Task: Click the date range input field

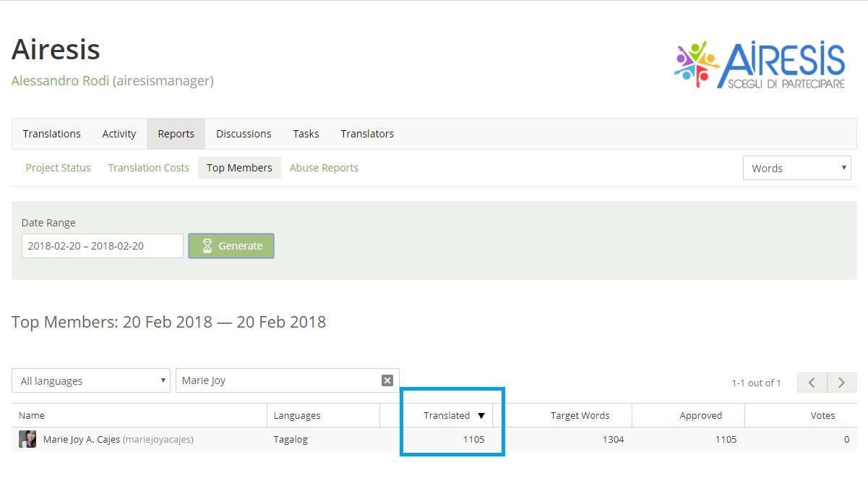Action: pyautogui.click(x=102, y=246)
